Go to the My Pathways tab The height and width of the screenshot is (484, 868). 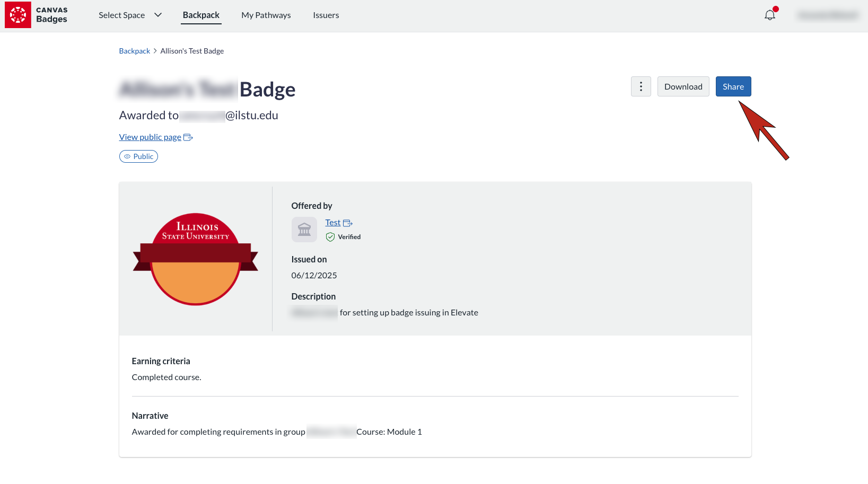pos(266,15)
